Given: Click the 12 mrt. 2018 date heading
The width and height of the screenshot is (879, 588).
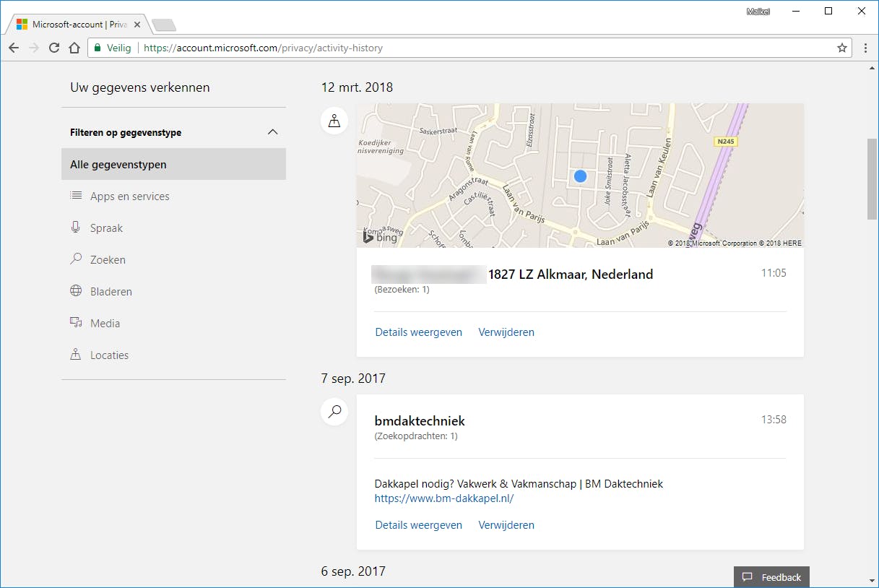Looking at the screenshot, I should click(357, 87).
